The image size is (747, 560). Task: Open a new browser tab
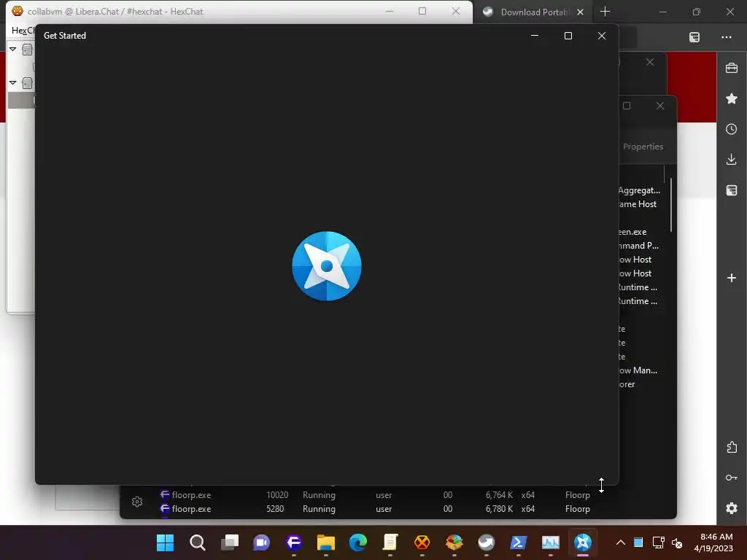[605, 12]
